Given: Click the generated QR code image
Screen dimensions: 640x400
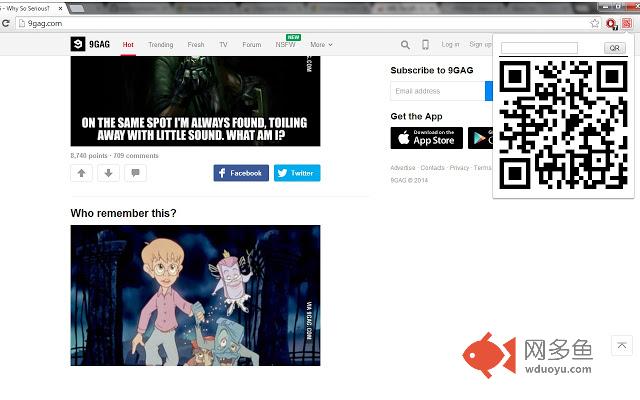Looking at the screenshot, I should [x=563, y=125].
